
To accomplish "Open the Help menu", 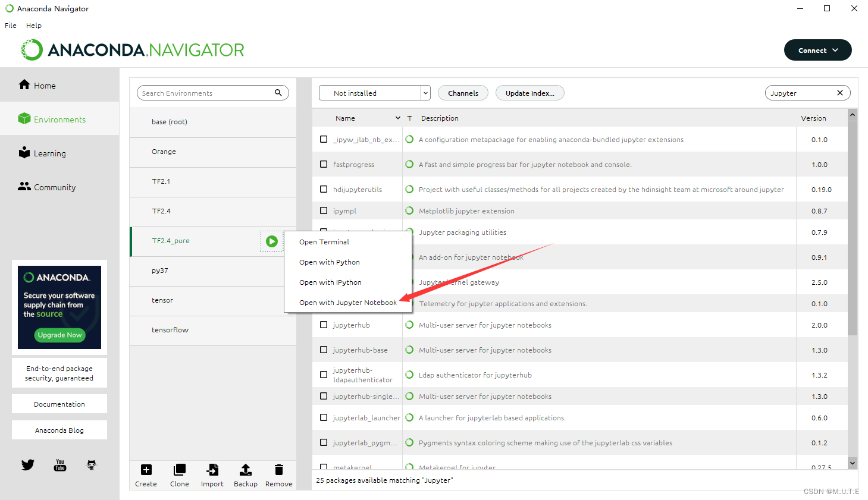I will point(34,26).
